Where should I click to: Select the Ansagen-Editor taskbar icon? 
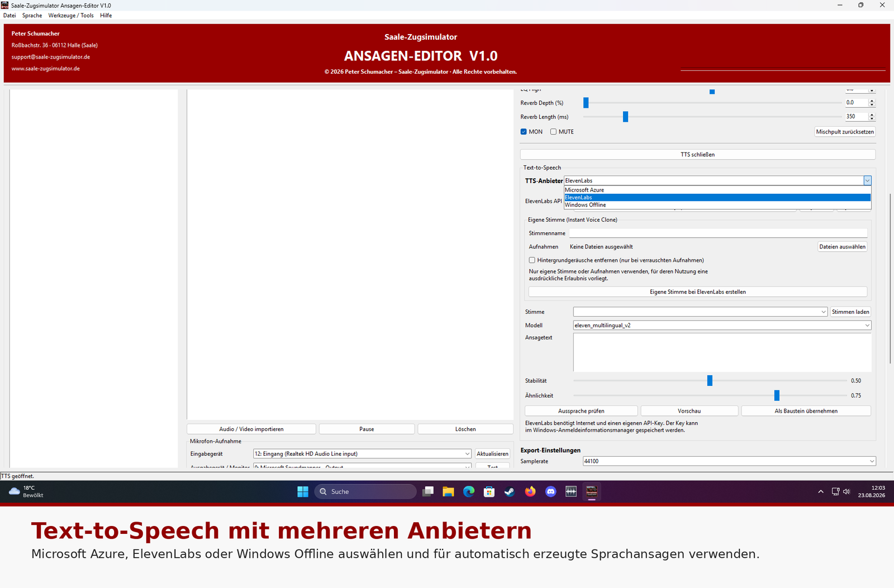click(x=592, y=491)
